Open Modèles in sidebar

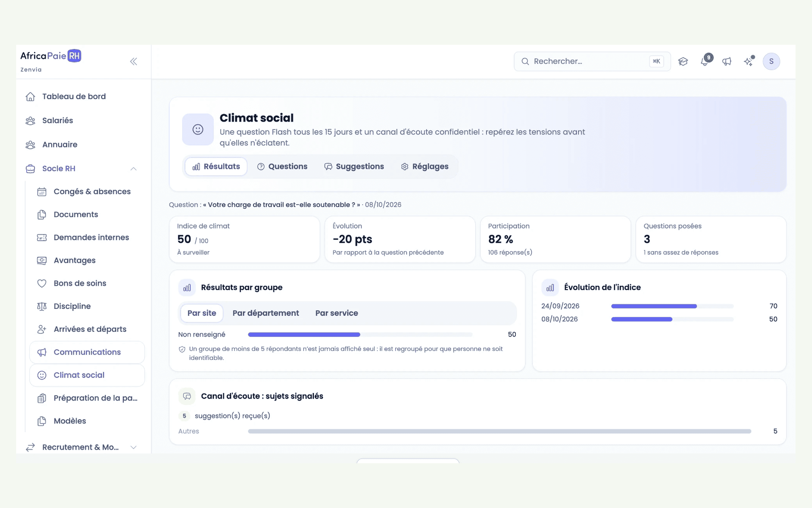pos(87,421)
